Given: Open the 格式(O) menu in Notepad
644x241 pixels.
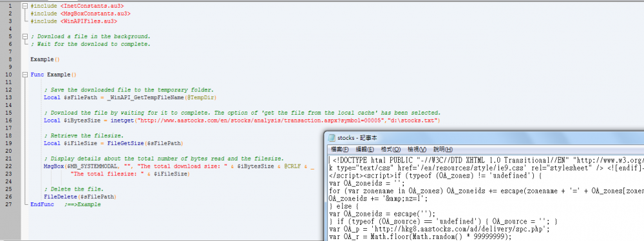Looking at the screenshot, I should click(x=391, y=149).
